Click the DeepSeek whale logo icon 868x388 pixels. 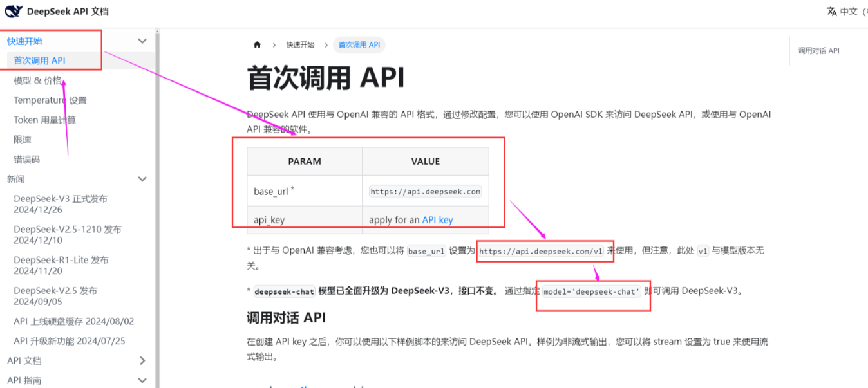coord(14,11)
